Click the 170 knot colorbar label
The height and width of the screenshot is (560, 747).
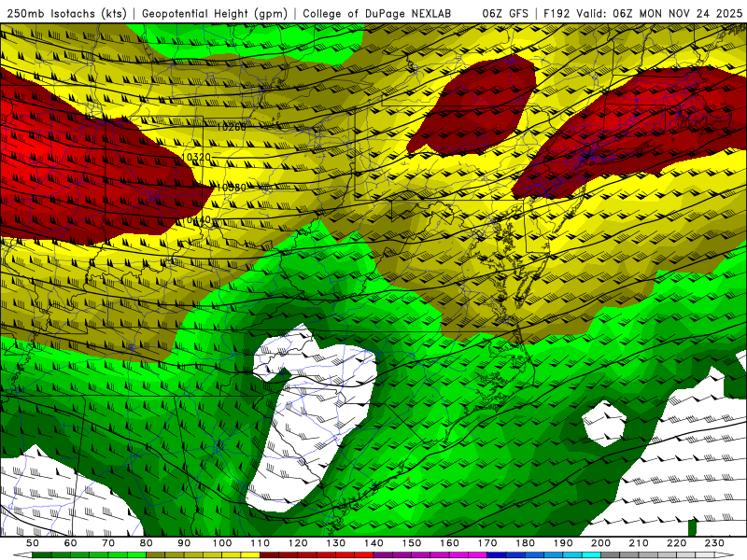click(487, 543)
